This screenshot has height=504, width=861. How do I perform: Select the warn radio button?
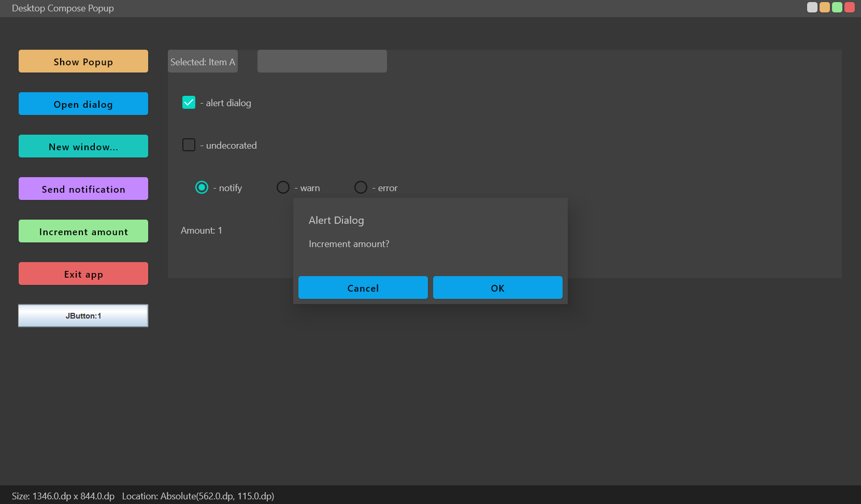(x=283, y=187)
